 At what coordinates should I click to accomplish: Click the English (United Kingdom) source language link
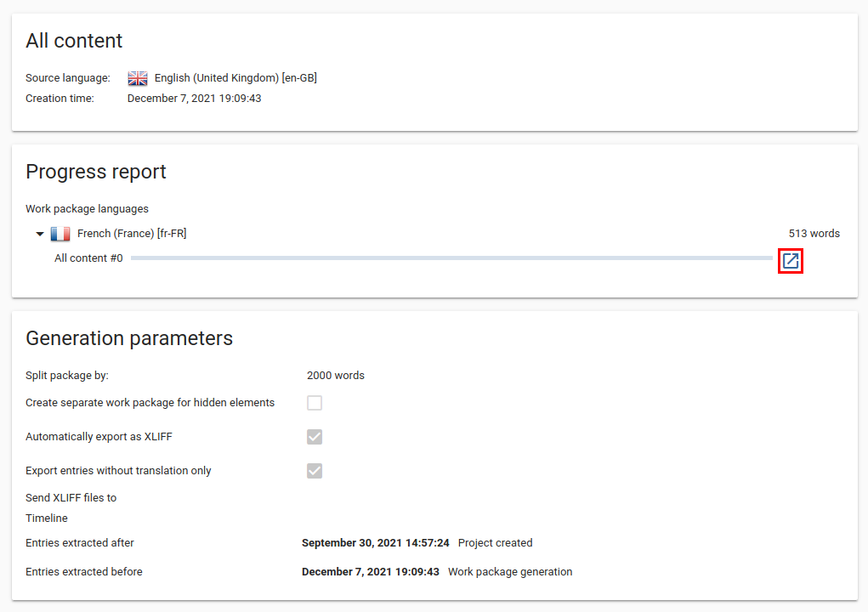tap(235, 77)
